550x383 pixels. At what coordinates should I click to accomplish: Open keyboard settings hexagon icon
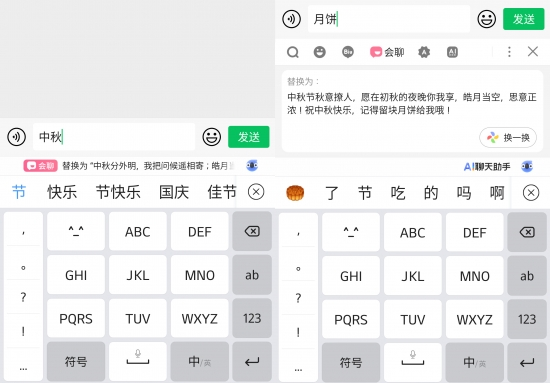424,52
